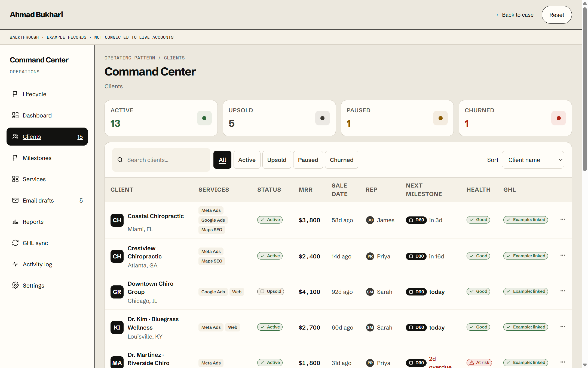The image size is (588, 368).
Task: Click James rep in Coastal Chiropractic row
Action: [x=380, y=220]
